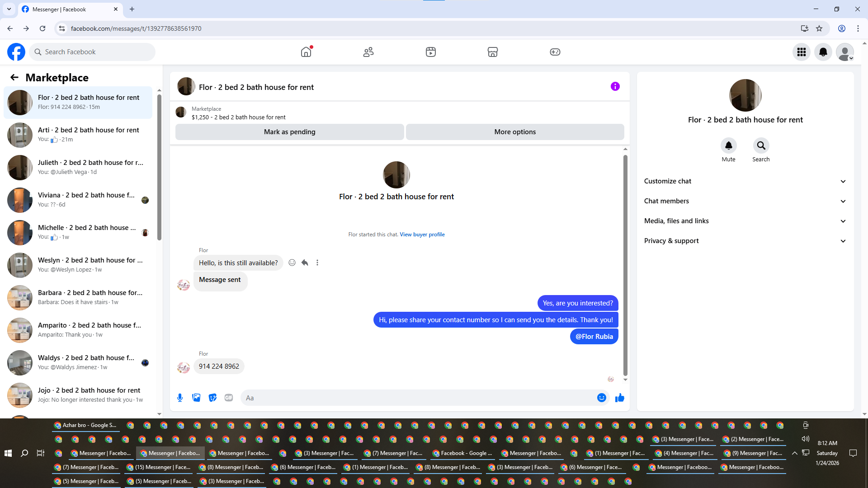This screenshot has height=488, width=868.
Task: Open the attach photo icon
Action: point(196,398)
